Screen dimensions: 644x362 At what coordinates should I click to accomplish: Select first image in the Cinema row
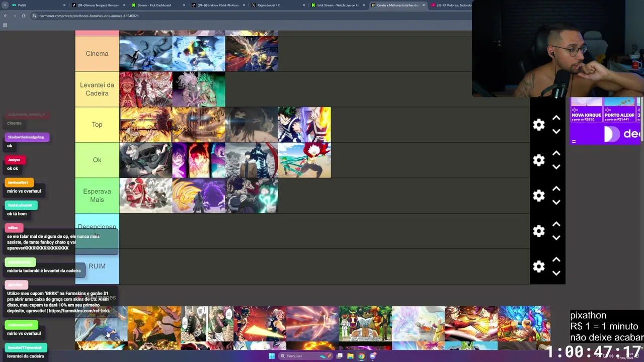146,54
